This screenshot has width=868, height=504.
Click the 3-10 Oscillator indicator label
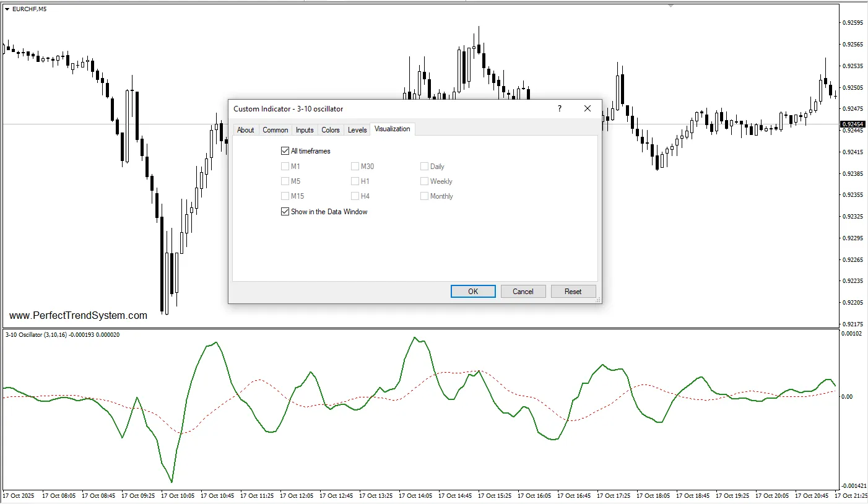[63, 335]
